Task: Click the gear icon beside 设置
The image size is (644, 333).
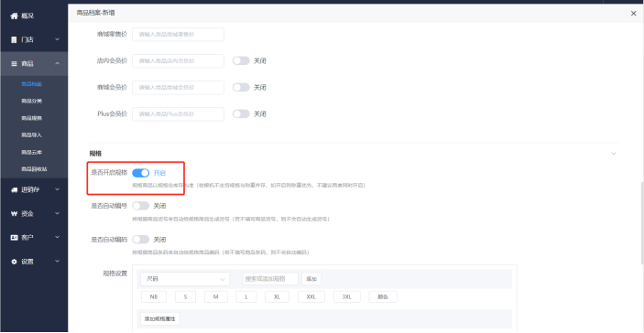Action: [x=14, y=262]
